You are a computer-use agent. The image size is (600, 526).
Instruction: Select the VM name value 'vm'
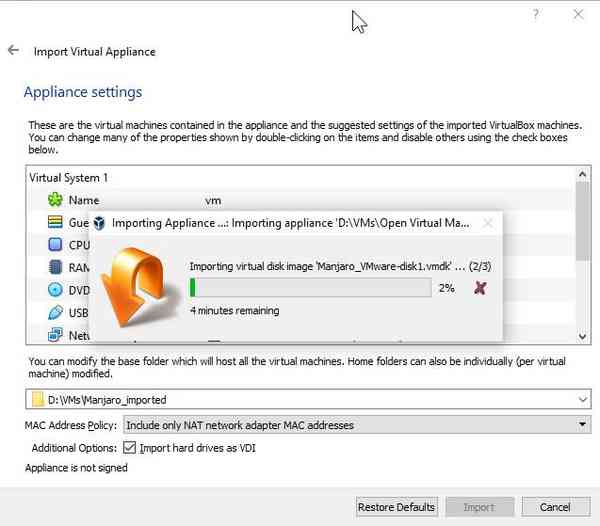(213, 200)
